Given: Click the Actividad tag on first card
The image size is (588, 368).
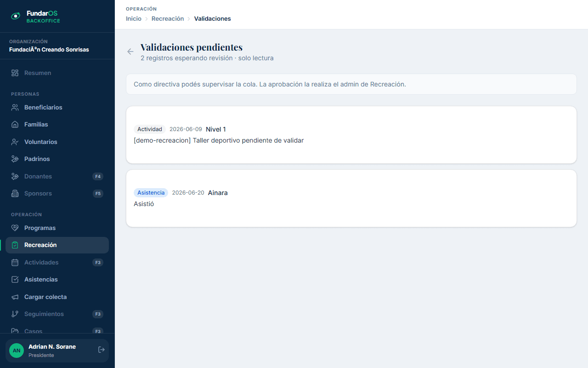Looking at the screenshot, I should [x=150, y=129].
